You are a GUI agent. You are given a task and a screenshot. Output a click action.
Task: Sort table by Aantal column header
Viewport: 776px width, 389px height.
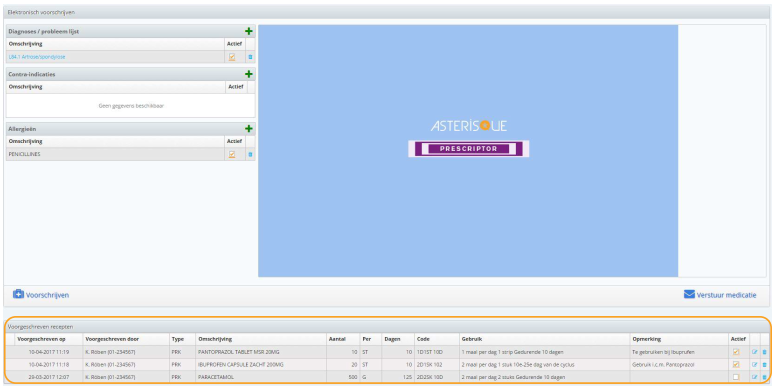click(337, 340)
